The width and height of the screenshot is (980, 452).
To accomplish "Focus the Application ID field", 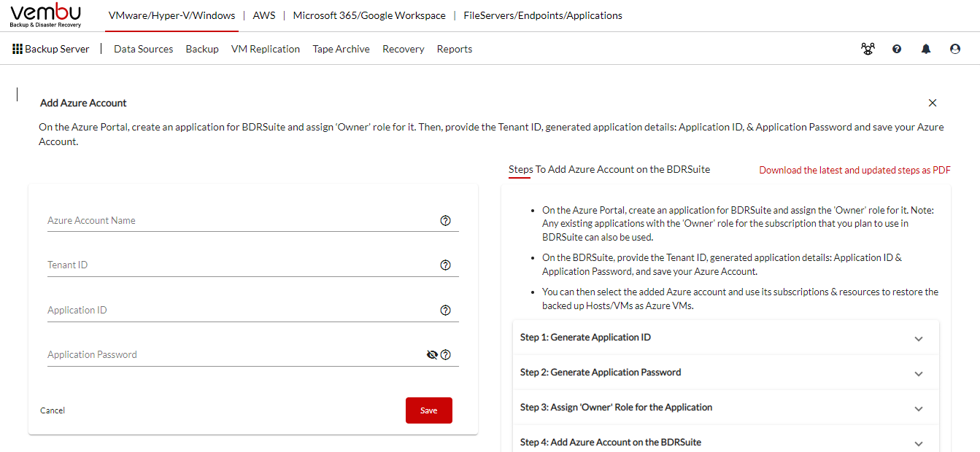I will (253, 311).
